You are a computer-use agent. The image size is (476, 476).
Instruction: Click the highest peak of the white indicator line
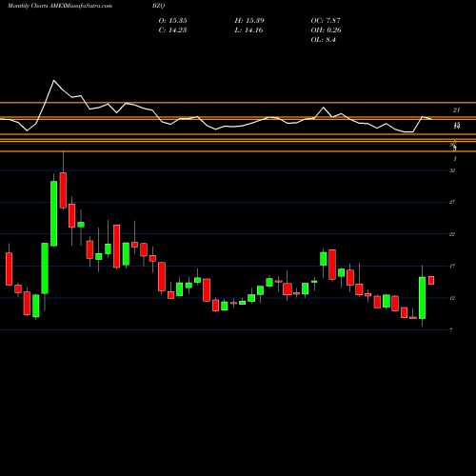[53, 81]
